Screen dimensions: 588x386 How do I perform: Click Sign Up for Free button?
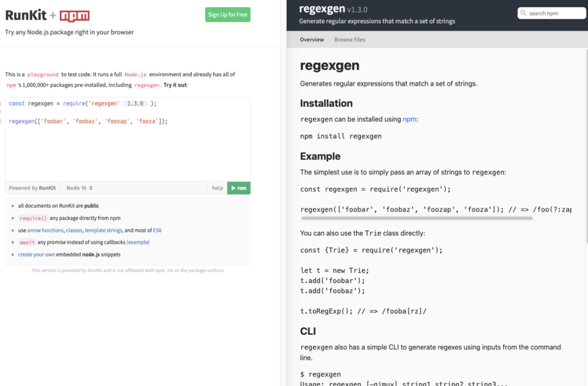point(228,15)
